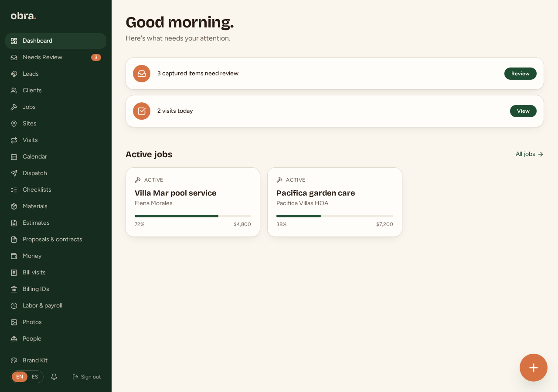Screen dimensions: 558x392
Task: Click the Visits repeat-arrows icon
Action: pyautogui.click(x=14, y=140)
